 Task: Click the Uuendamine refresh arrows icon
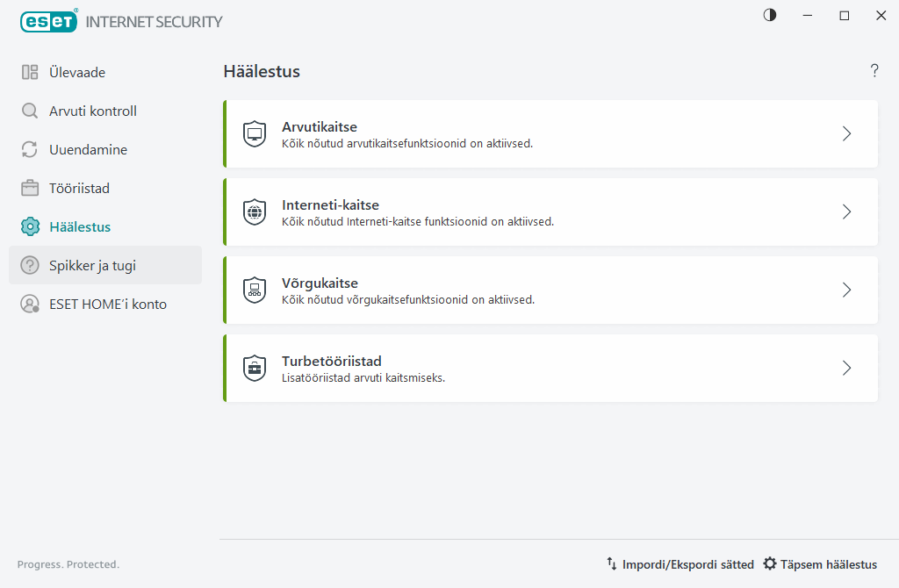[30, 150]
